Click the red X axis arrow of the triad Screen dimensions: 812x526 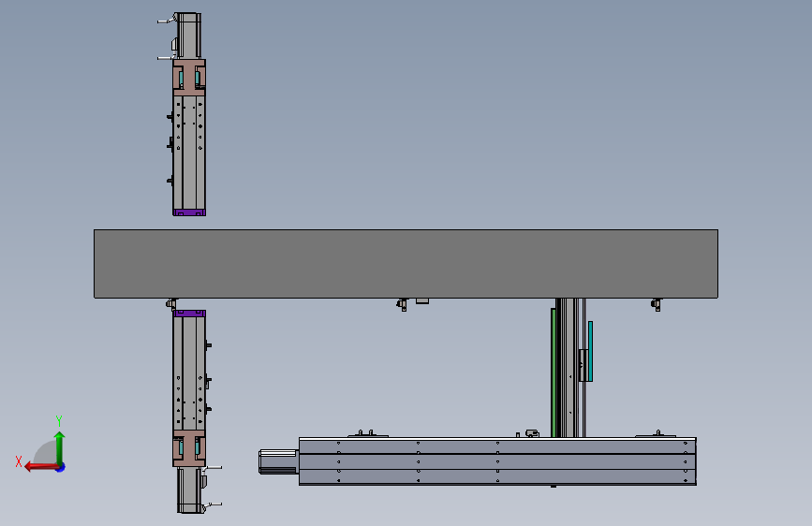coord(40,467)
